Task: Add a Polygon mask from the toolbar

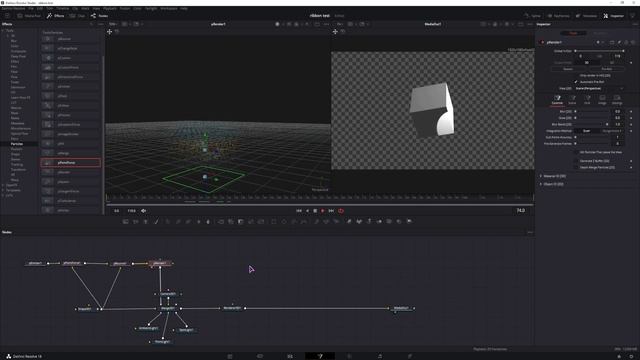Action: tap(294, 221)
